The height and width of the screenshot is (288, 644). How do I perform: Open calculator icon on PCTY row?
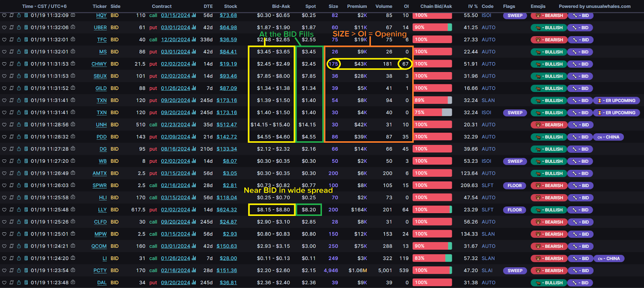pos(26,270)
